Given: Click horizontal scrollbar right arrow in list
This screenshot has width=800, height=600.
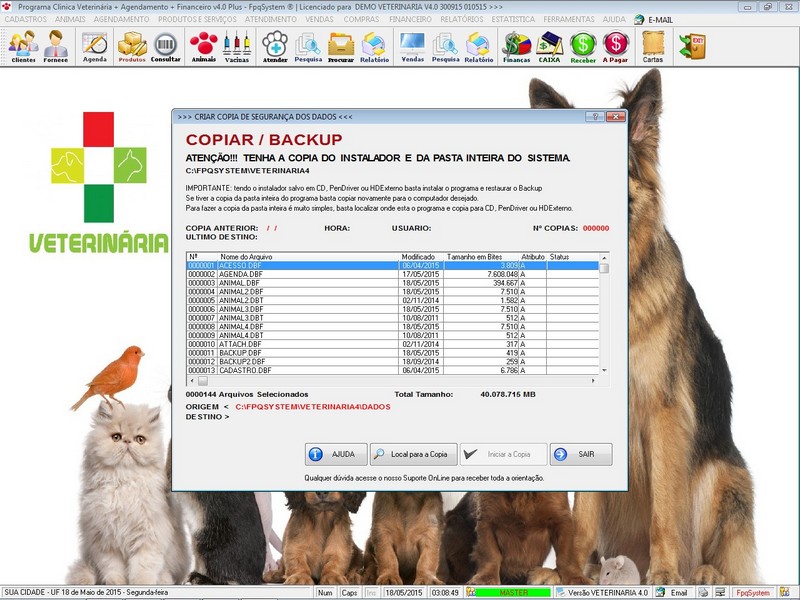Looking at the screenshot, I should 593,381.
